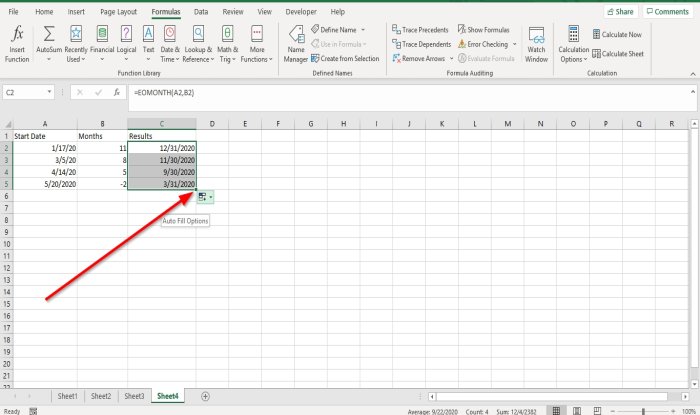Screen dimensions: 700x415
Task: Open Recently Used functions list
Action: point(76,44)
